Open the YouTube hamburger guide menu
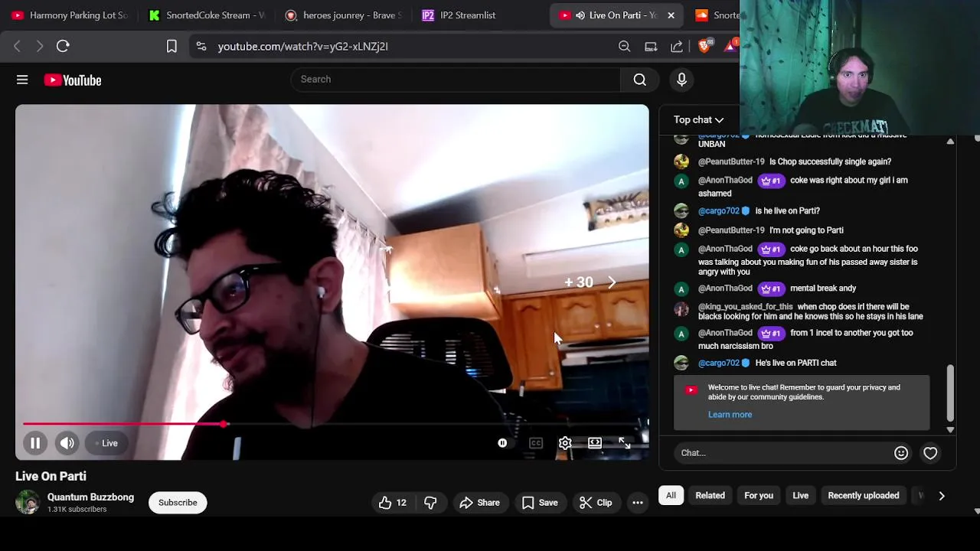Viewport: 980px width, 551px height. click(x=22, y=80)
